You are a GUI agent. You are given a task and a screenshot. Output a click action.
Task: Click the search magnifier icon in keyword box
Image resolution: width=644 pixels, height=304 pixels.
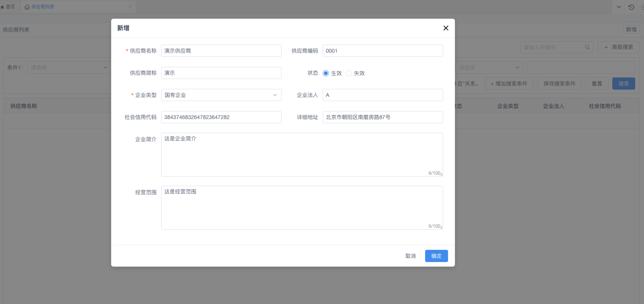point(587,47)
